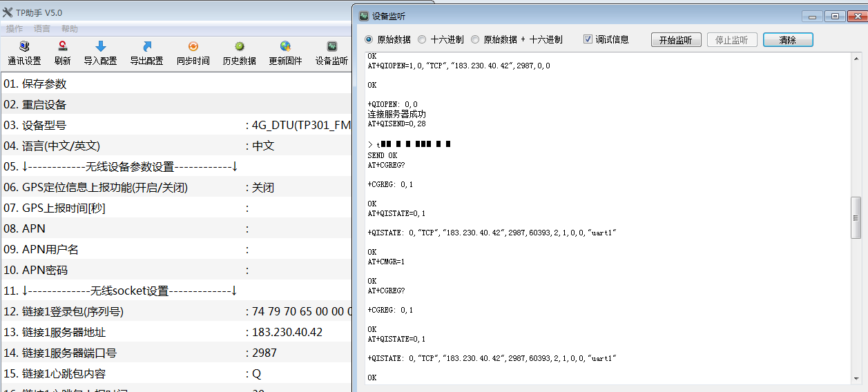This screenshot has height=392, width=868.
Task: Open the 帮助 help menu
Action: [x=70, y=29]
